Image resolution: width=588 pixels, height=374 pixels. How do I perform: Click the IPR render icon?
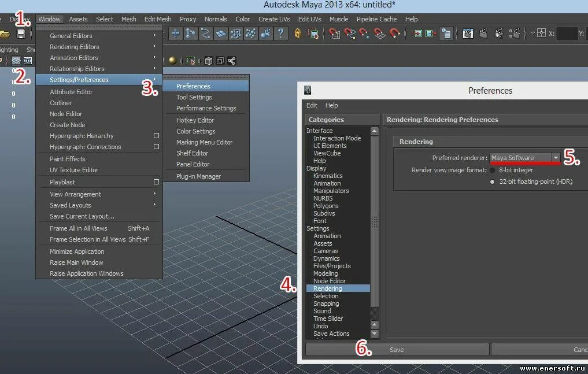[x=499, y=34]
